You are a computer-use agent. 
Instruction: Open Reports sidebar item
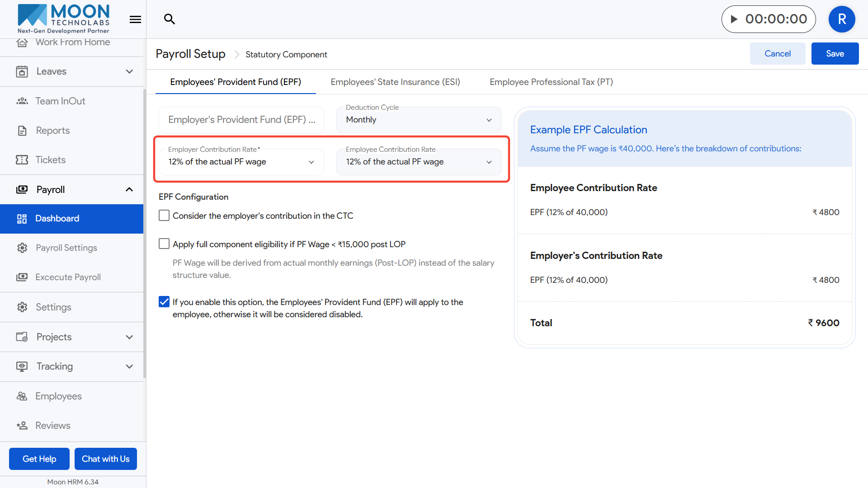click(x=53, y=131)
